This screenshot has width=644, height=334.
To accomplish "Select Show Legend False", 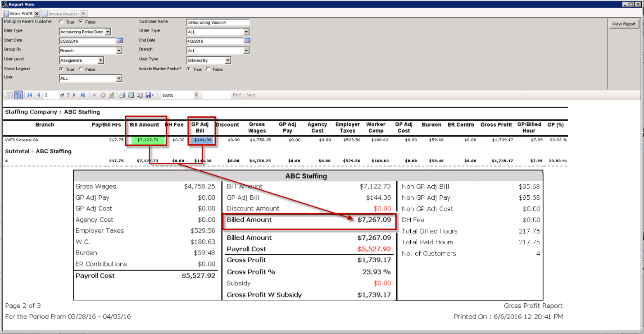I will coord(81,69).
